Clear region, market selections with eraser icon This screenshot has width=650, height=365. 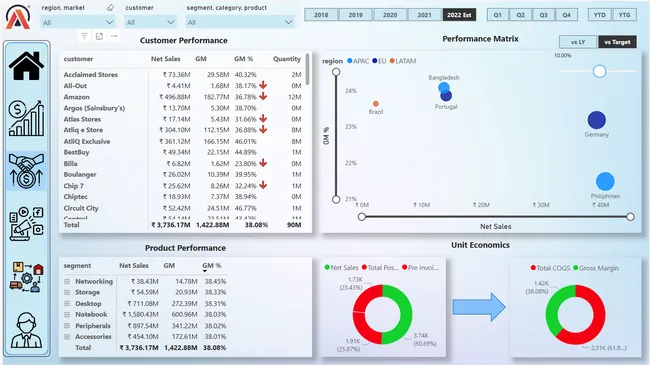(110, 7)
